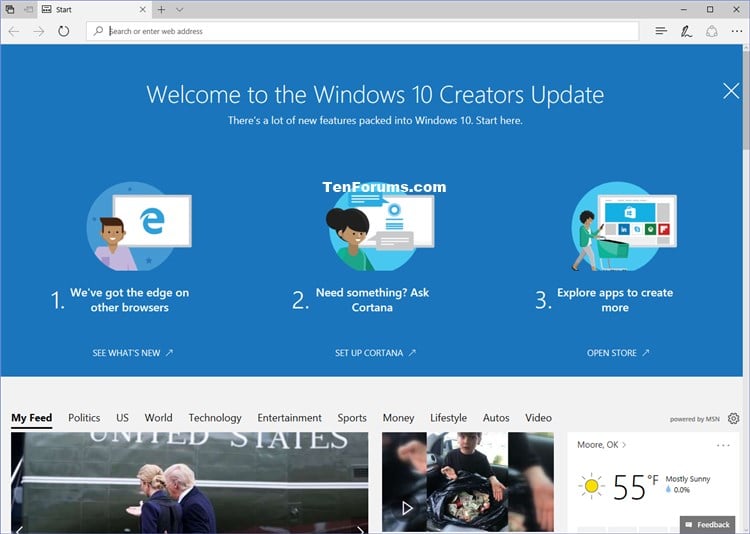Switch to the Sports tab

[x=352, y=418]
